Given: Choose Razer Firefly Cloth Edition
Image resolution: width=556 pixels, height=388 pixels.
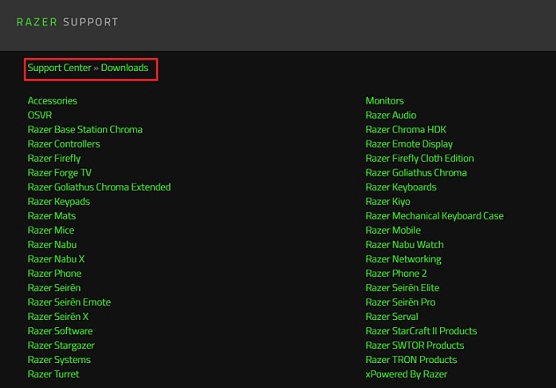Looking at the screenshot, I should click(420, 159).
